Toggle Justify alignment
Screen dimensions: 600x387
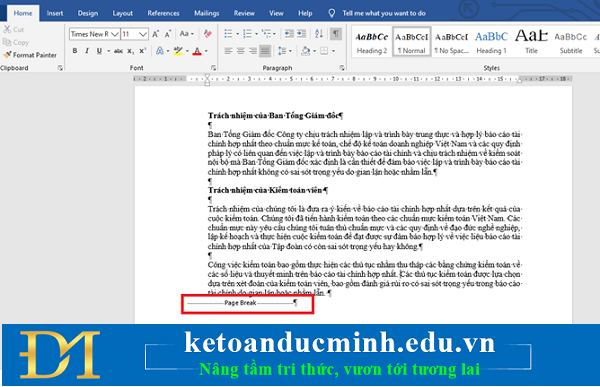tap(265, 51)
